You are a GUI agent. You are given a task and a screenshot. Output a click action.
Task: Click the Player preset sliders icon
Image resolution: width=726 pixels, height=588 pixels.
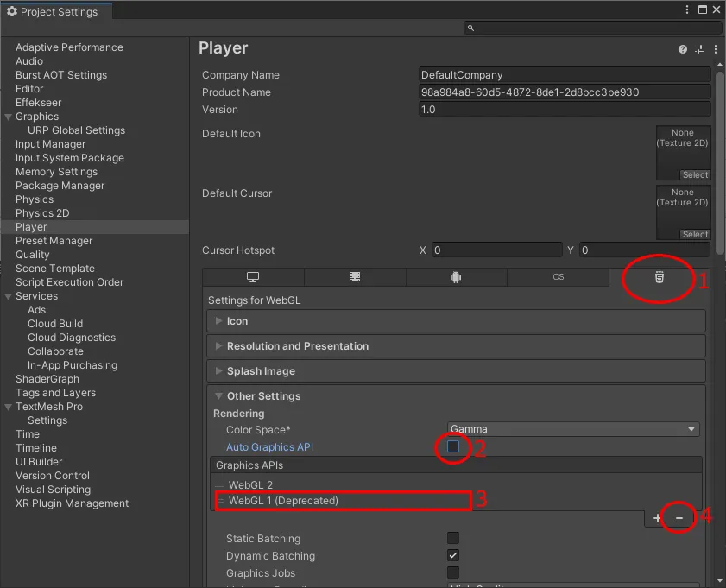(x=698, y=50)
